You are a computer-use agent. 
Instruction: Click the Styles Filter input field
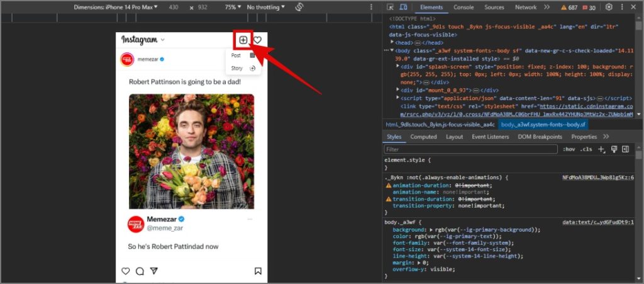tap(470, 149)
